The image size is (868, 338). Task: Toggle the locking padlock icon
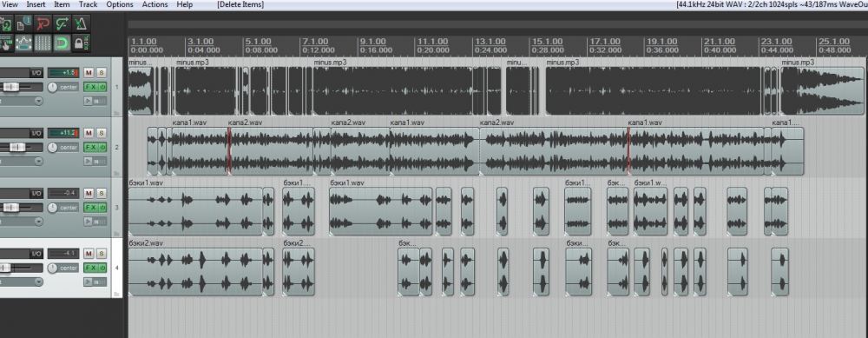[81, 43]
